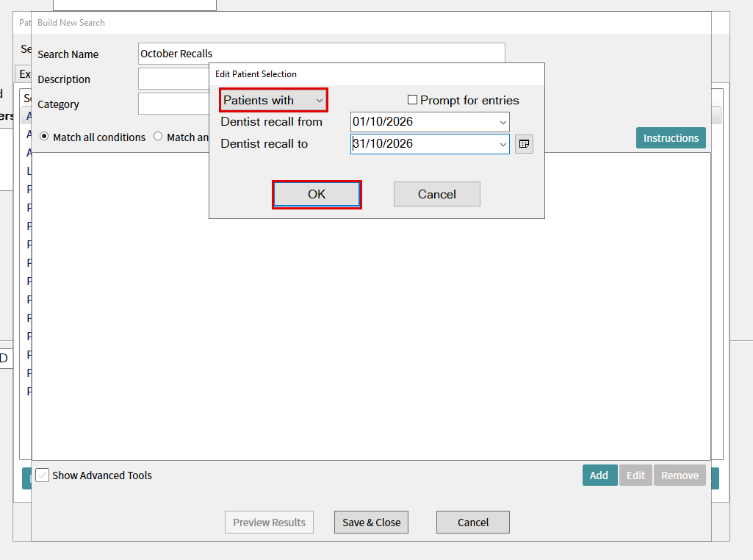This screenshot has height=560, width=753.
Task: Open the Patients with dropdown
Action: tap(273, 100)
